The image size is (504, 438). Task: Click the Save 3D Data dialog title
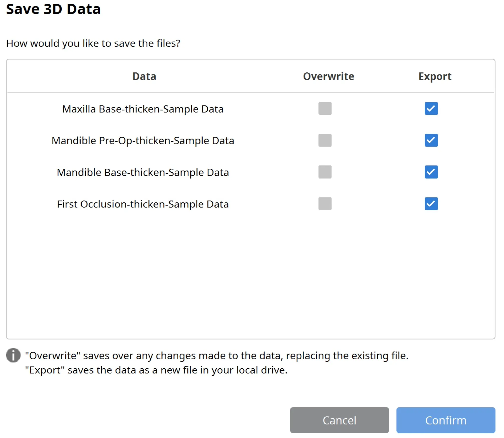coord(53,9)
